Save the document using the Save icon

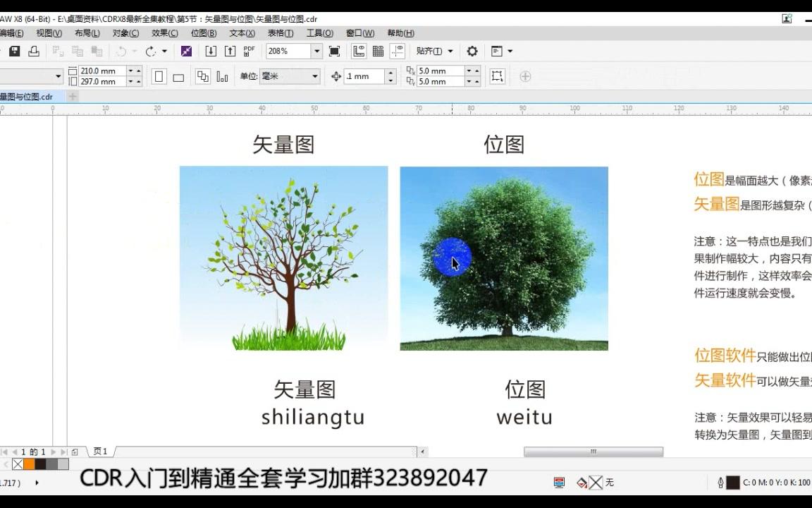tap(14, 51)
